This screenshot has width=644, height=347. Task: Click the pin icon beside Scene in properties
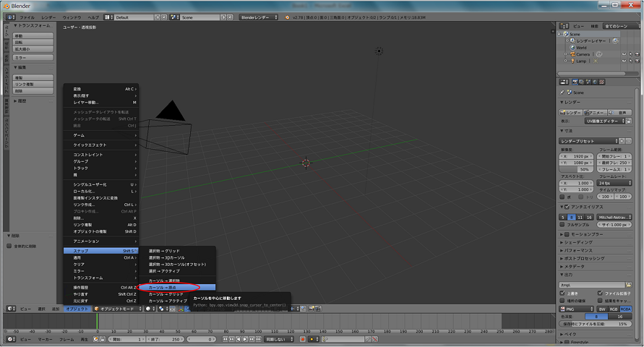click(x=563, y=92)
